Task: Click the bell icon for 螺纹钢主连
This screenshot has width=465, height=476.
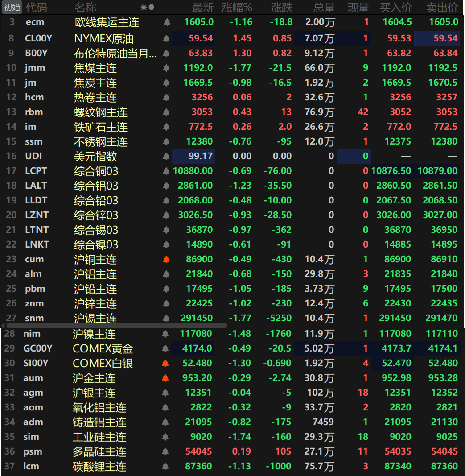Action: click(167, 112)
